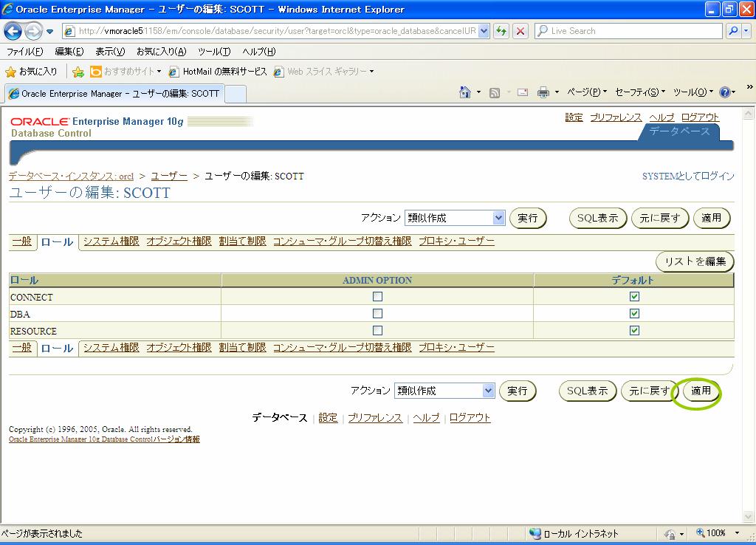Click the ログアウト link at top
756x545 pixels.
click(700, 117)
